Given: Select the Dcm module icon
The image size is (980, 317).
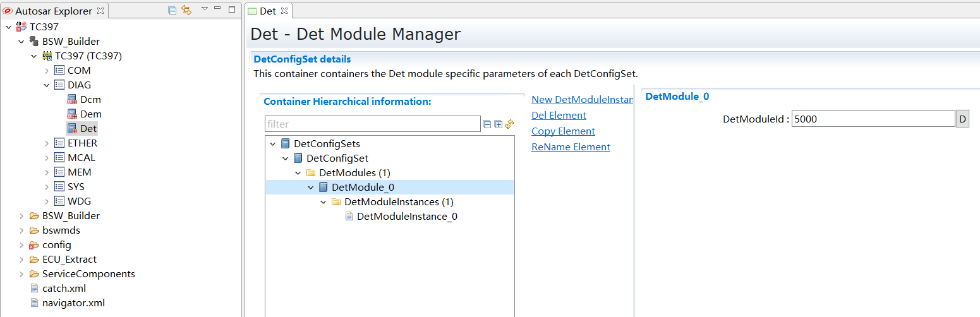Looking at the screenshot, I should click(72, 100).
